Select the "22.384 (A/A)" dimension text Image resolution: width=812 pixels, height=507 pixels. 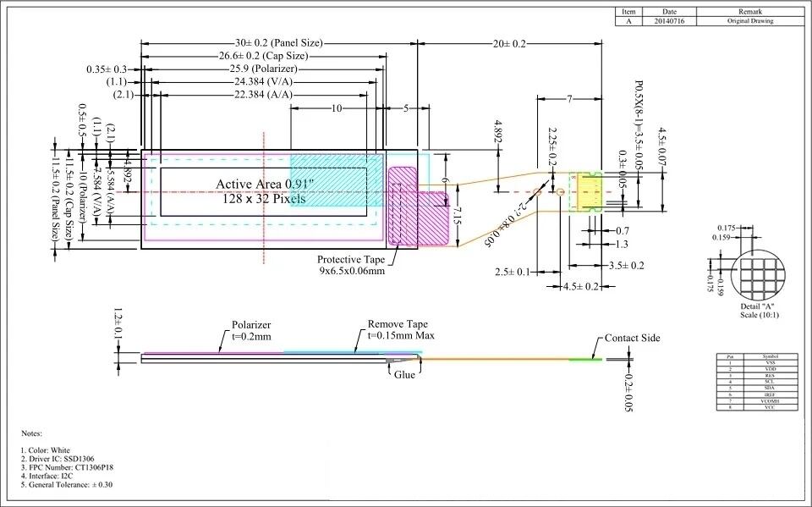pos(264,95)
